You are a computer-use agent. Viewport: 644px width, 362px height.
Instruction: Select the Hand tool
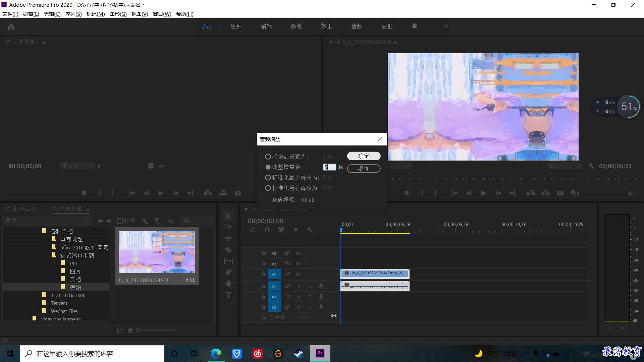click(228, 284)
